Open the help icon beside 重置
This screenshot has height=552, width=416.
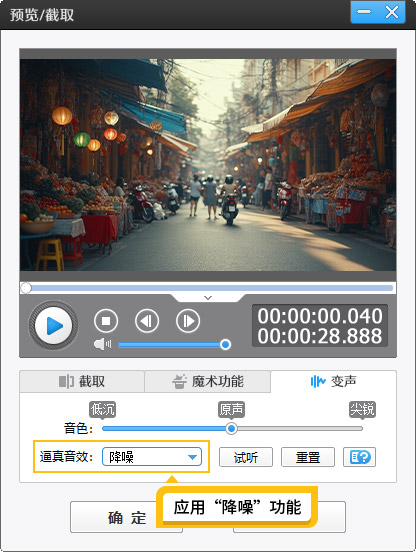pyautogui.click(x=359, y=457)
